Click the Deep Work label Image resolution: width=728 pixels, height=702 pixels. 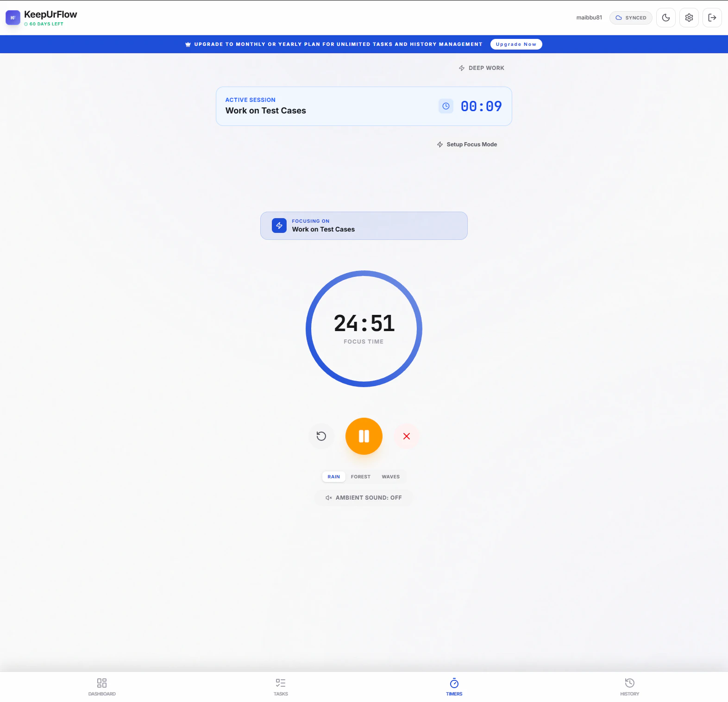tap(481, 68)
